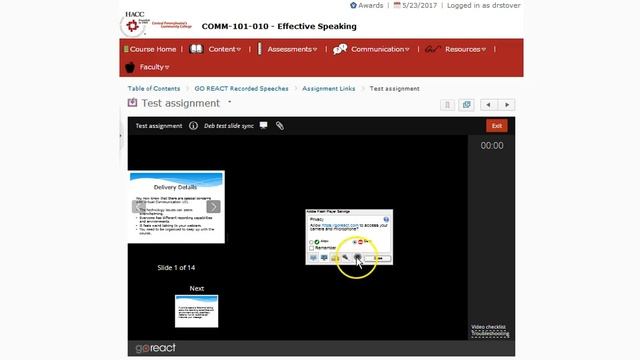Viewport: 640px width, 360px height.
Task: Open the Flash Camera settings tab
Action: click(357, 258)
